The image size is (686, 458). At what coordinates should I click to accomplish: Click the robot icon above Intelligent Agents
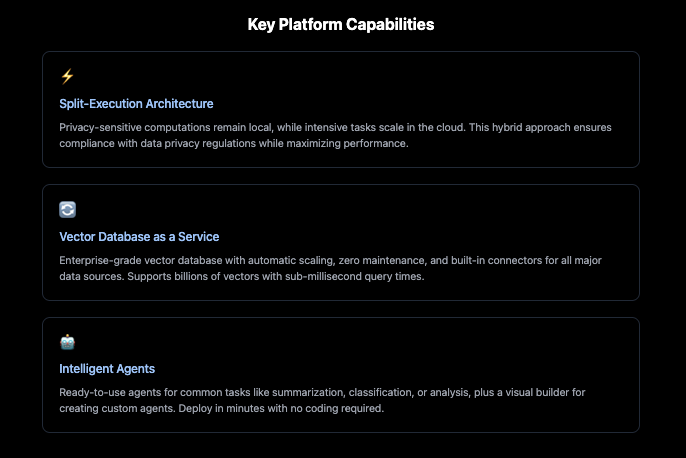[x=67, y=342]
